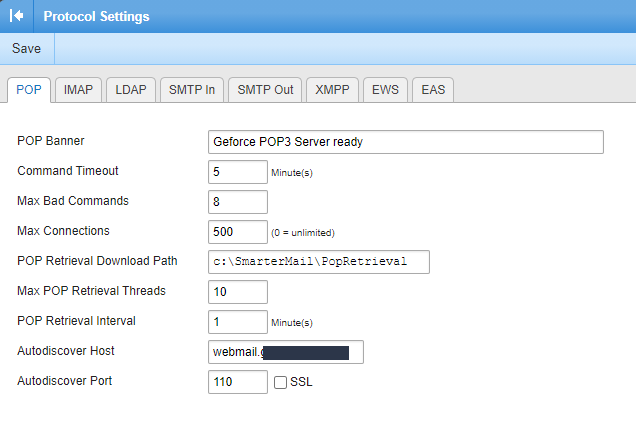This screenshot has width=636, height=427.
Task: Focus the Max POP Retrieval Threads field
Action: (x=238, y=292)
